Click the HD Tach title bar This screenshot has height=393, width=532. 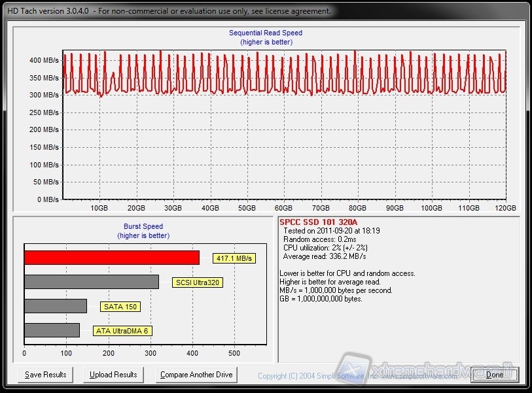pyautogui.click(x=170, y=11)
